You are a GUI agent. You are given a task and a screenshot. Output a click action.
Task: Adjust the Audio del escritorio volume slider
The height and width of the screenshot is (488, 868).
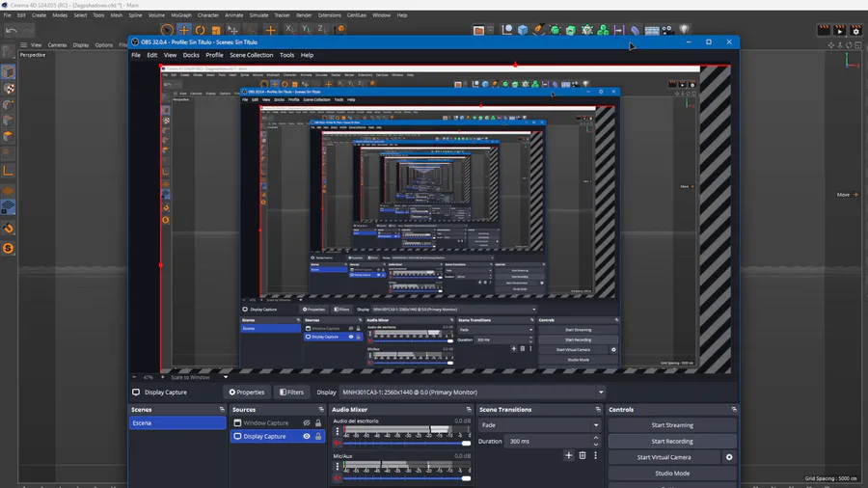pyautogui.click(x=407, y=444)
